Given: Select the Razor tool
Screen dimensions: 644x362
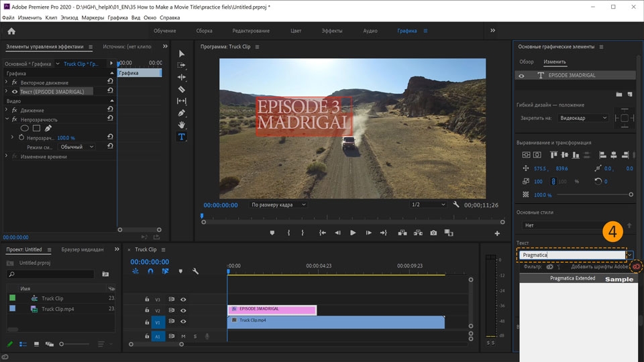Looking at the screenshot, I should 181,89.
